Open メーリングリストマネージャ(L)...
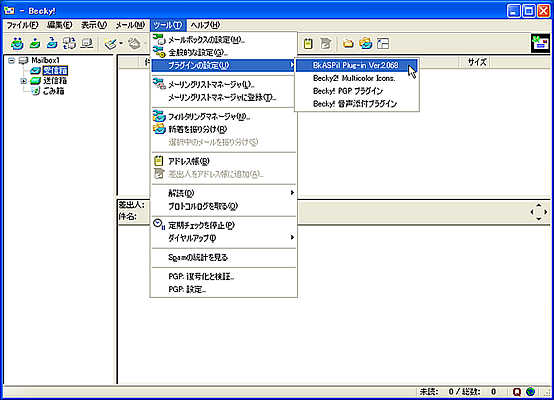The width and height of the screenshot is (554, 400). tap(223, 84)
